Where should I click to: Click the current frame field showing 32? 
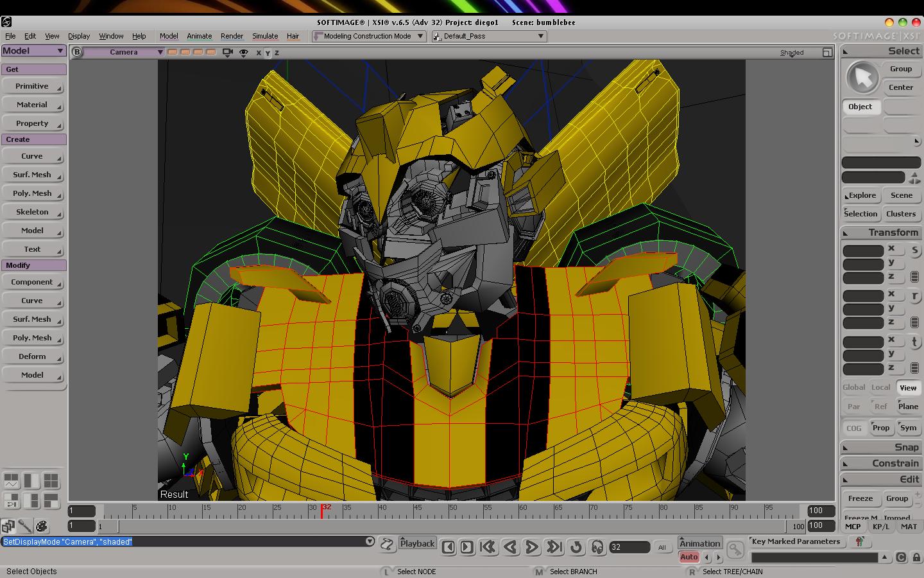coord(629,547)
